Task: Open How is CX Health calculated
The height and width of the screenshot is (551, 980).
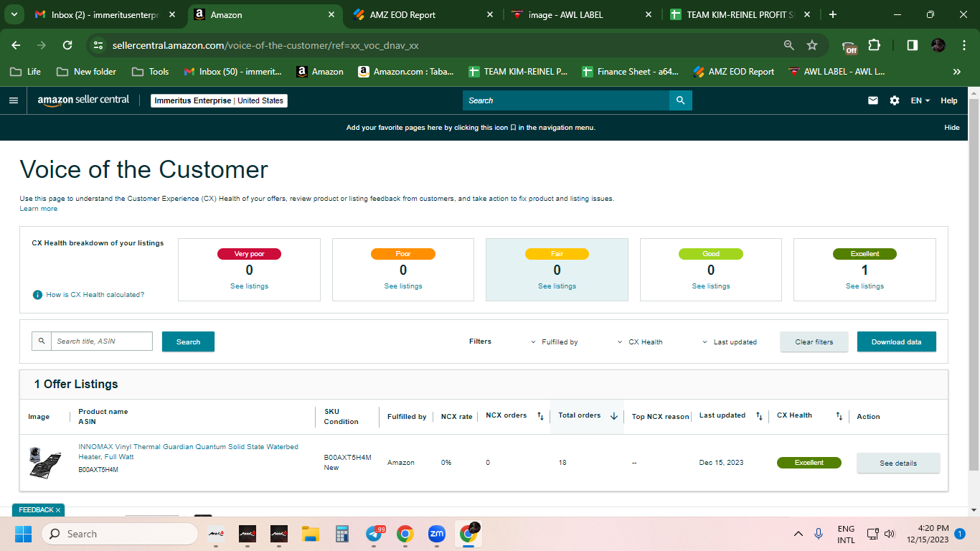Action: tap(95, 295)
